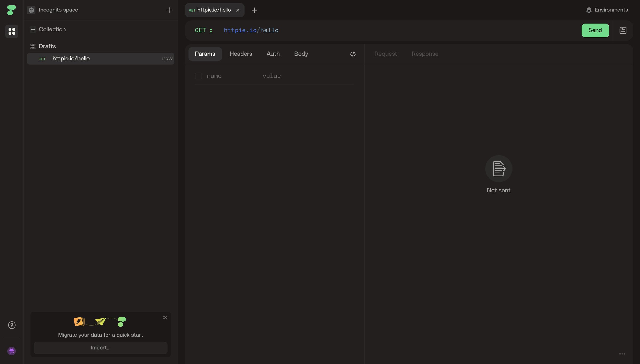Click the 'now' timestamp on draft row
This screenshot has height=364, width=640.
tap(167, 59)
